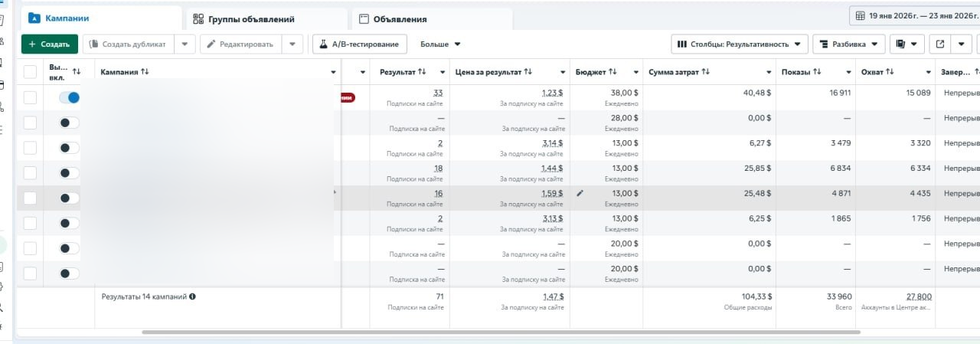Click the total impressions 33 960
Viewport: 980px width, 344px height.
pyautogui.click(x=839, y=296)
